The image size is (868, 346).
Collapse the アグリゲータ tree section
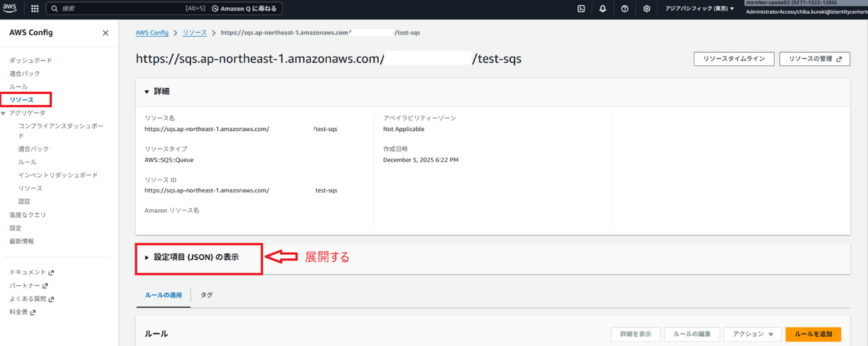pyautogui.click(x=4, y=113)
